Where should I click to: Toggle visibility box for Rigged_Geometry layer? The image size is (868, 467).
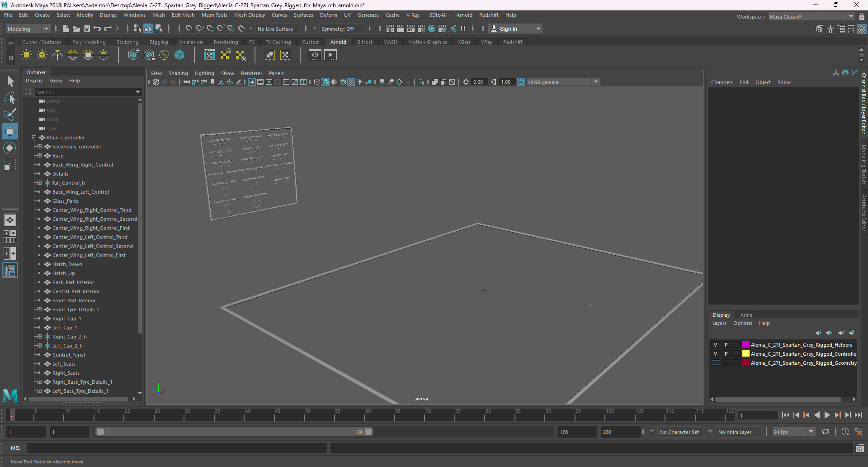coord(716,363)
